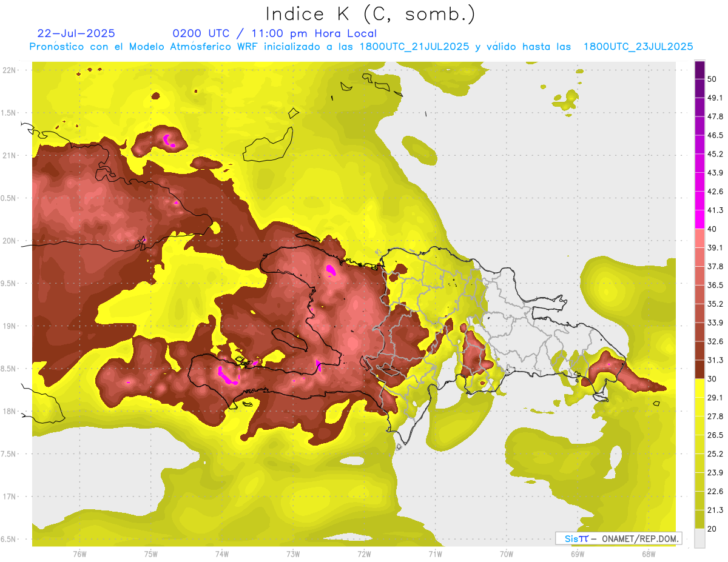The width and height of the screenshot is (728, 562).
Task: Click legend value '40'
Action: (x=712, y=229)
